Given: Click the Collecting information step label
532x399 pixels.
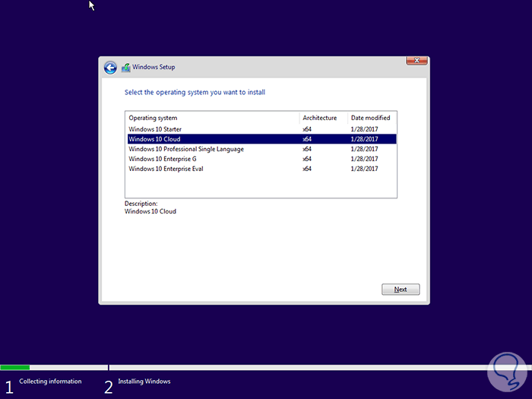Looking at the screenshot, I should (50, 382).
